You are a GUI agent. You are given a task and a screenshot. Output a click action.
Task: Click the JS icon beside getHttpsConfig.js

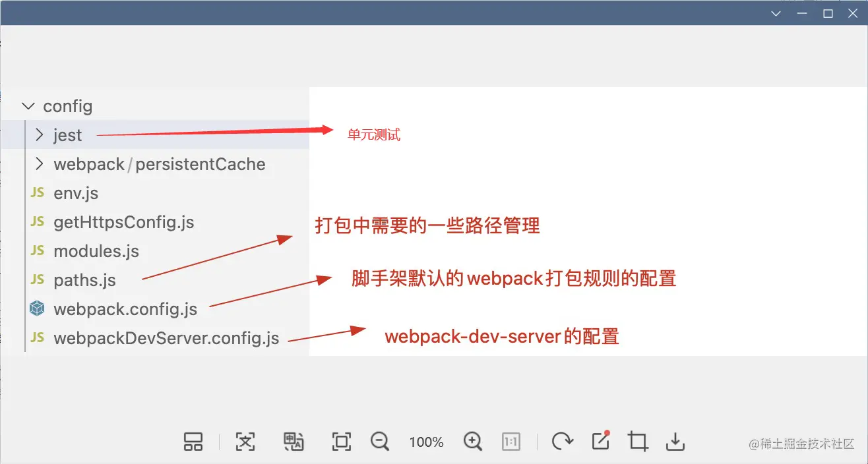click(x=38, y=221)
